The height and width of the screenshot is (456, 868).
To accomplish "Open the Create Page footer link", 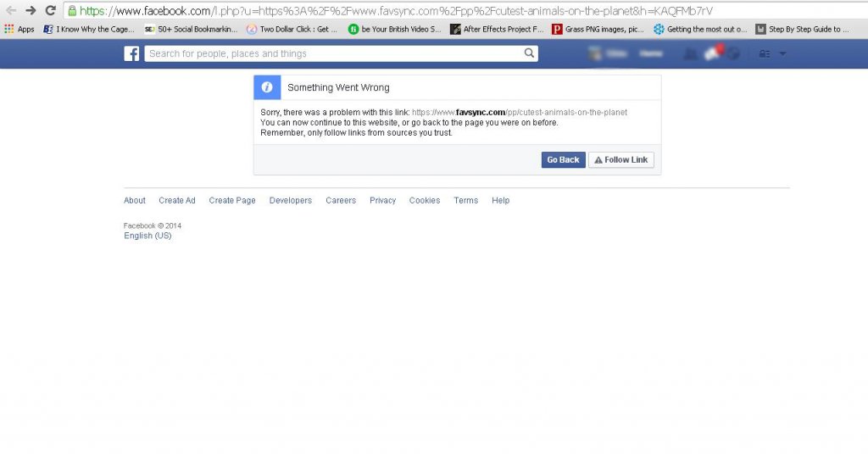I will click(232, 200).
